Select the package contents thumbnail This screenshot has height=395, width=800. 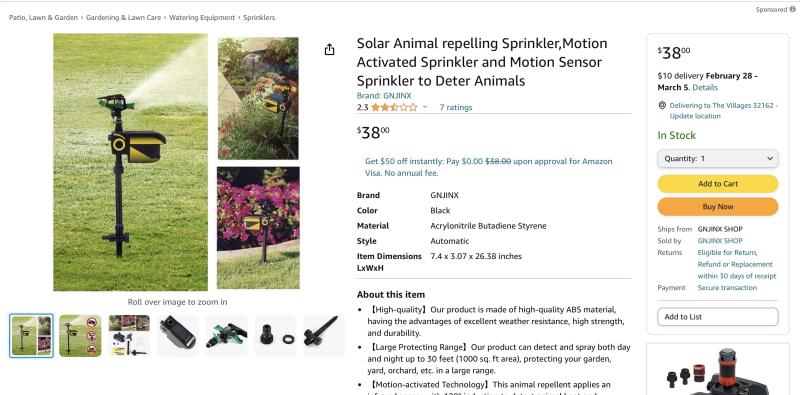129,335
